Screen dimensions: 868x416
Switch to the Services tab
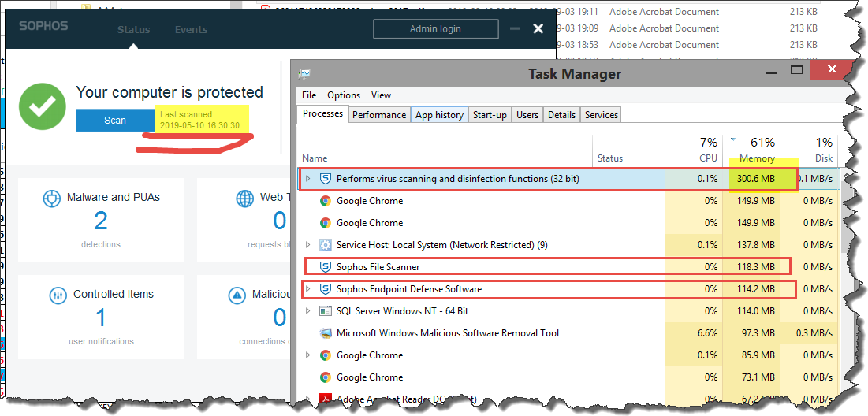(x=602, y=115)
